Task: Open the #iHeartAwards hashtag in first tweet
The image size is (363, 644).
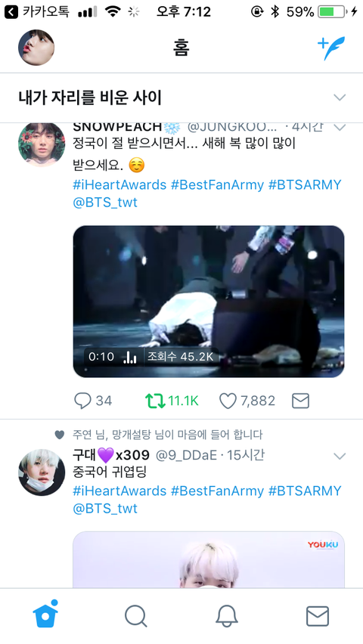Action: [119, 185]
